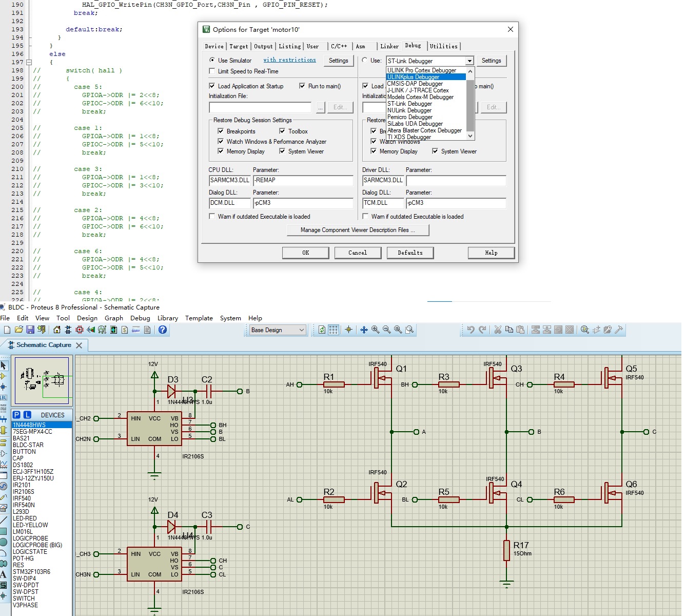This screenshot has width=685, height=616.
Task: Select the Use Simulator radio button
Action: point(212,60)
